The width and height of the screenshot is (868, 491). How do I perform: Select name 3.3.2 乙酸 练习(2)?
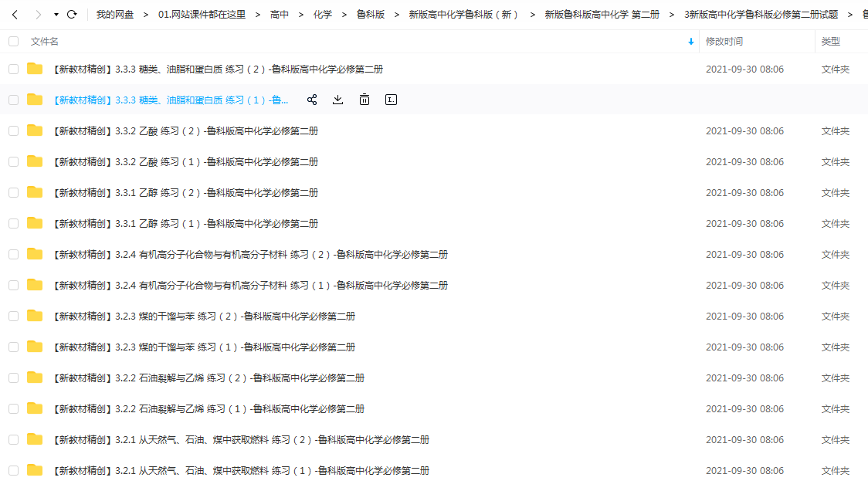tap(185, 131)
